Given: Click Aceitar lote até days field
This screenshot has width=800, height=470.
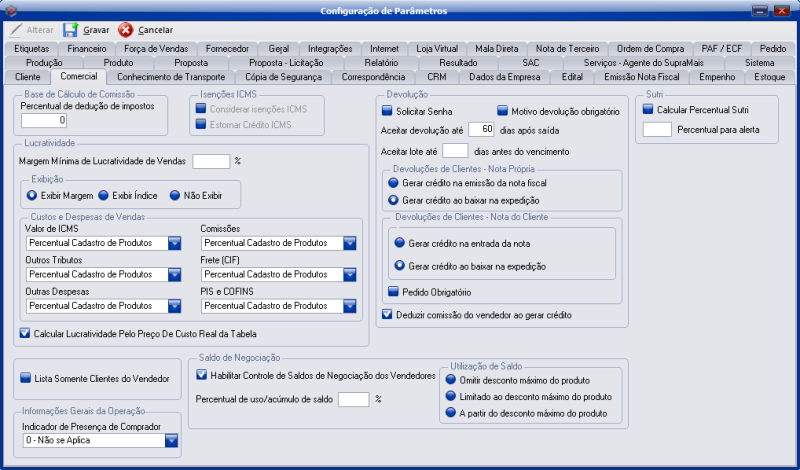Looking at the screenshot, I should [455, 151].
